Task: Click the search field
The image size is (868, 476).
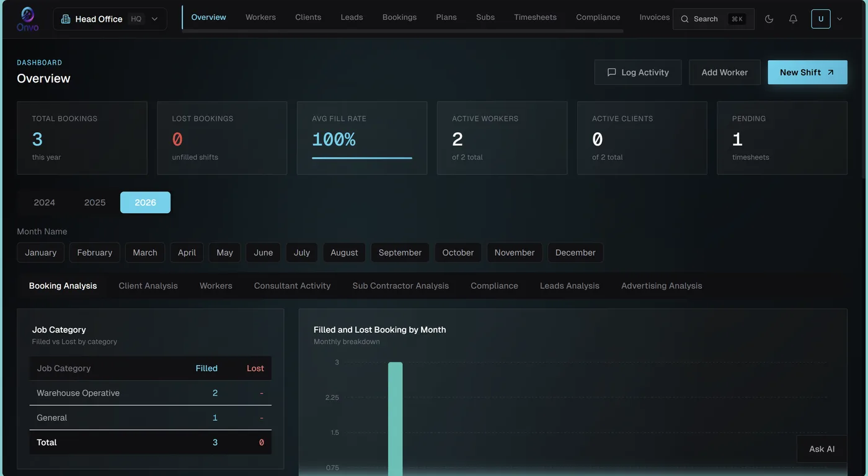Action: (714, 19)
